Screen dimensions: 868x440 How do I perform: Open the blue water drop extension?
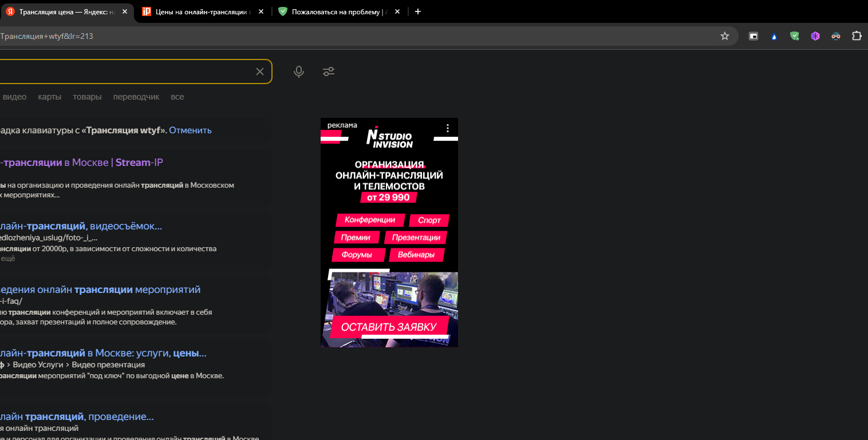click(x=774, y=35)
